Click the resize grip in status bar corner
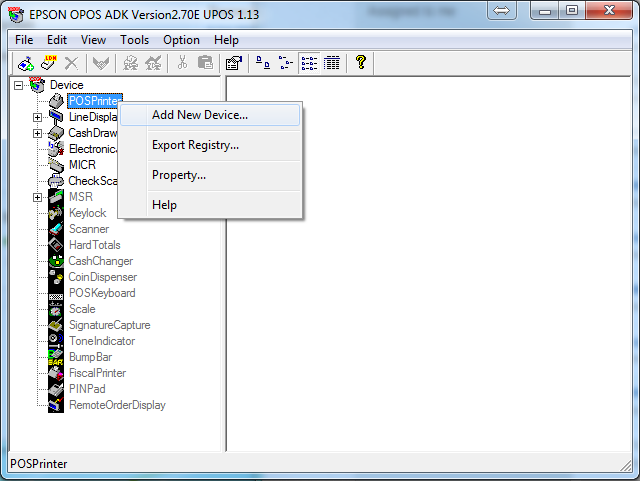Screen dimensions: 640x481 coord(625,465)
